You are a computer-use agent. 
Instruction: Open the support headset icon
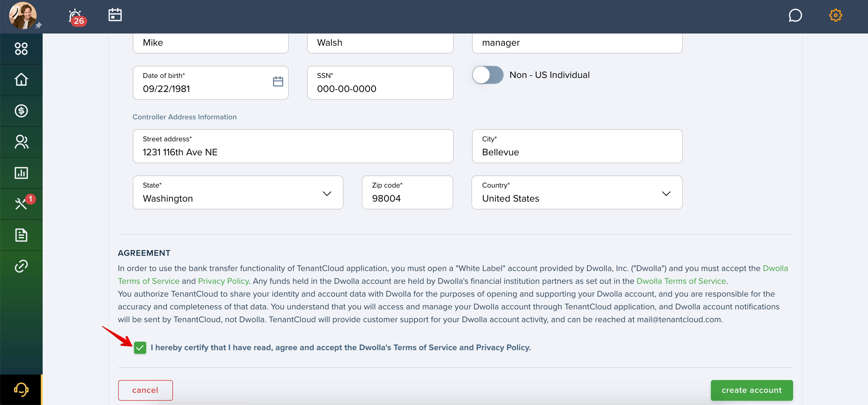click(x=21, y=389)
